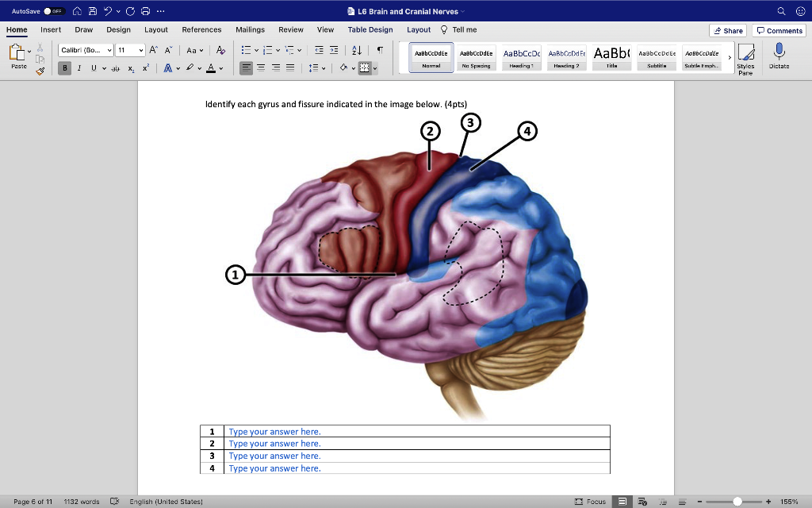Toggle subscript formatting

[x=128, y=68]
